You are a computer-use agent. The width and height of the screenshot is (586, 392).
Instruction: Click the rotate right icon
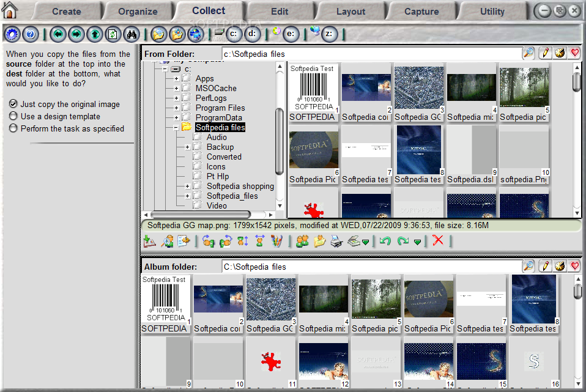click(226, 241)
